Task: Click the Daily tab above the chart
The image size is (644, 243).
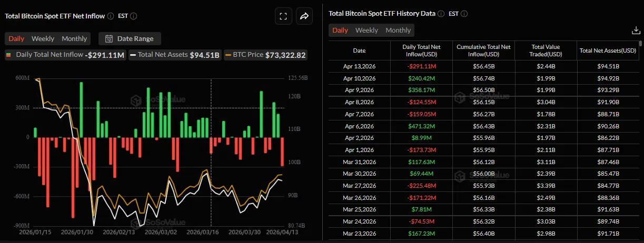Action: tap(16, 38)
